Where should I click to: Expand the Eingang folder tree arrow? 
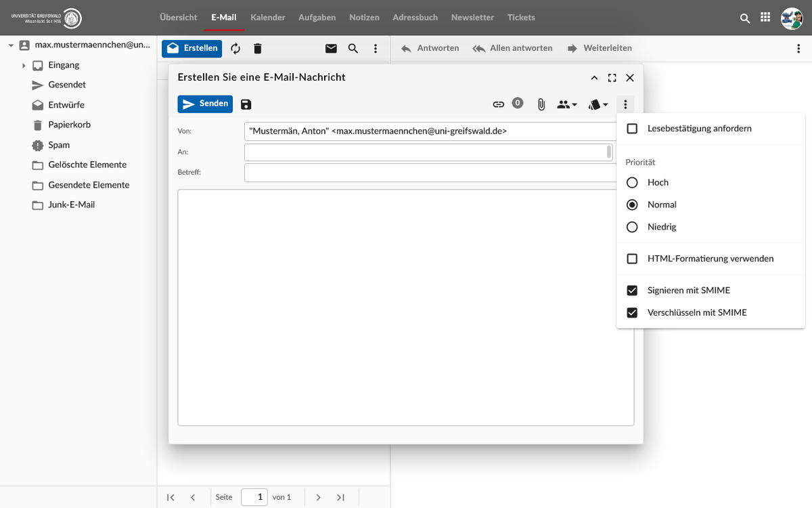(24, 66)
